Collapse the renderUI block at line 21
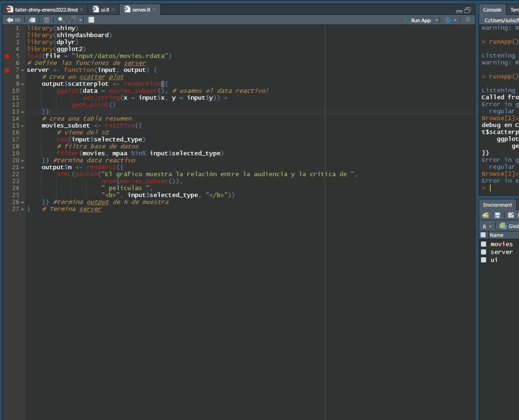The height and width of the screenshot is (420, 519). click(x=23, y=168)
